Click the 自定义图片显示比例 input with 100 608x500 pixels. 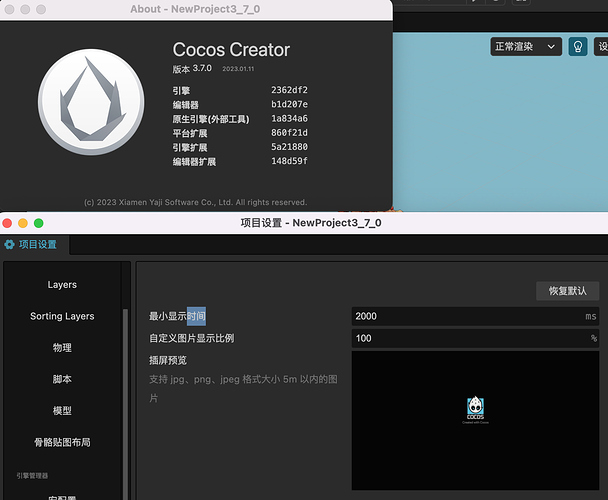coord(475,338)
